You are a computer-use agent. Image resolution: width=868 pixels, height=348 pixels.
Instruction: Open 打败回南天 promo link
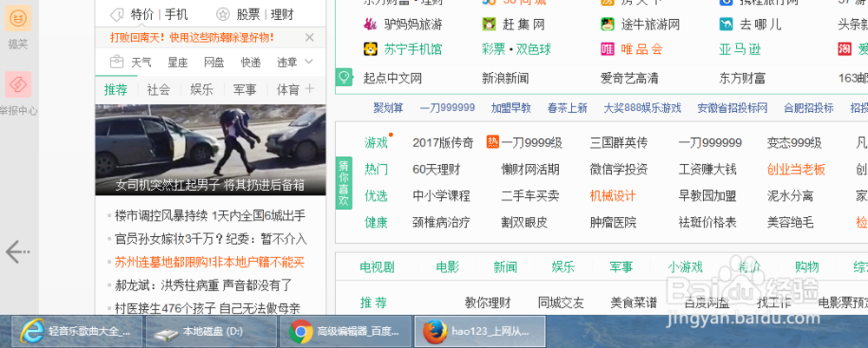(x=192, y=37)
